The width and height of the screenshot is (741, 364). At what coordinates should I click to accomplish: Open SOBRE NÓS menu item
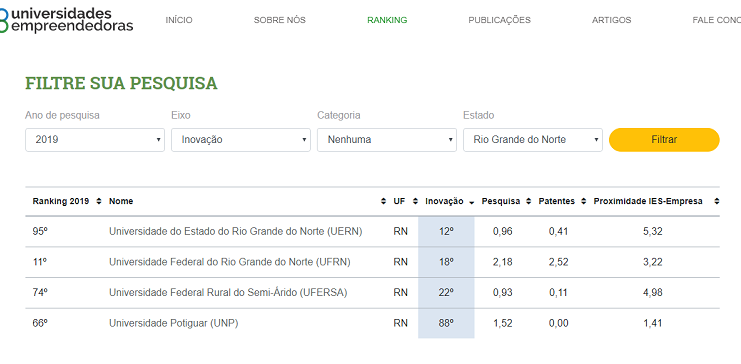click(280, 20)
